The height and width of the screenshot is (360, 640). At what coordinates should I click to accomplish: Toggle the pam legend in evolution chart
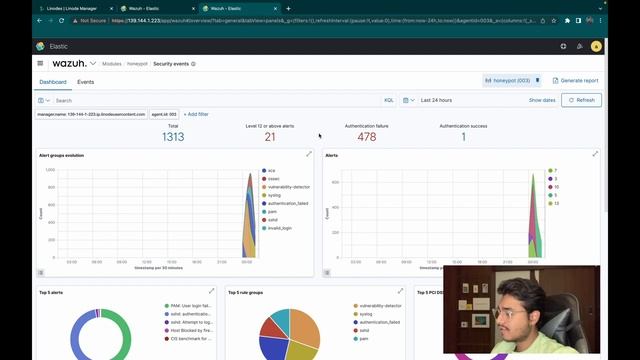[x=269, y=211]
